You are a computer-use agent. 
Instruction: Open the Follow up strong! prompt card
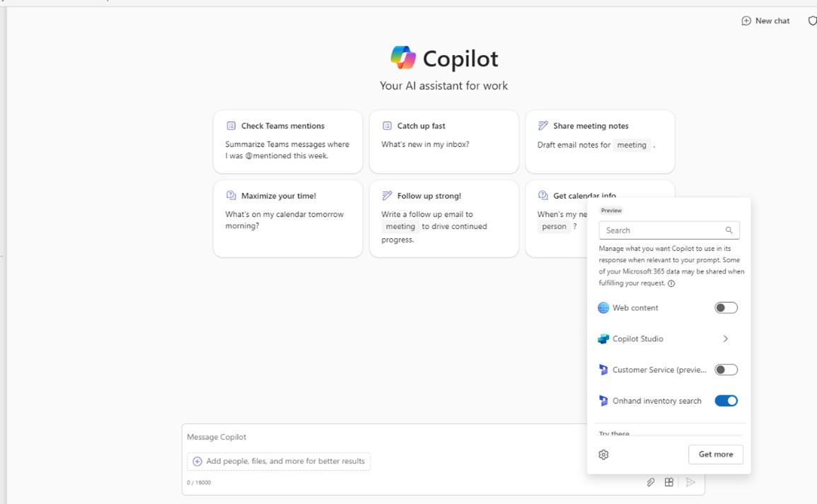coord(444,218)
